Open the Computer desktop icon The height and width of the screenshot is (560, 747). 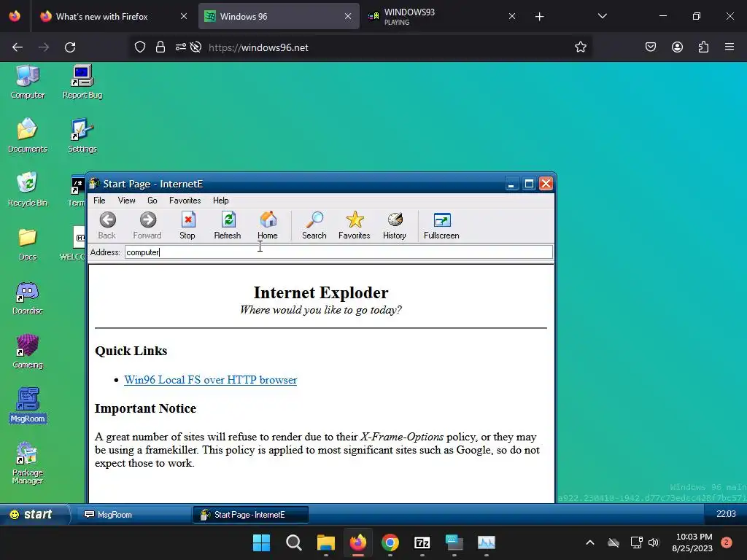(28, 82)
